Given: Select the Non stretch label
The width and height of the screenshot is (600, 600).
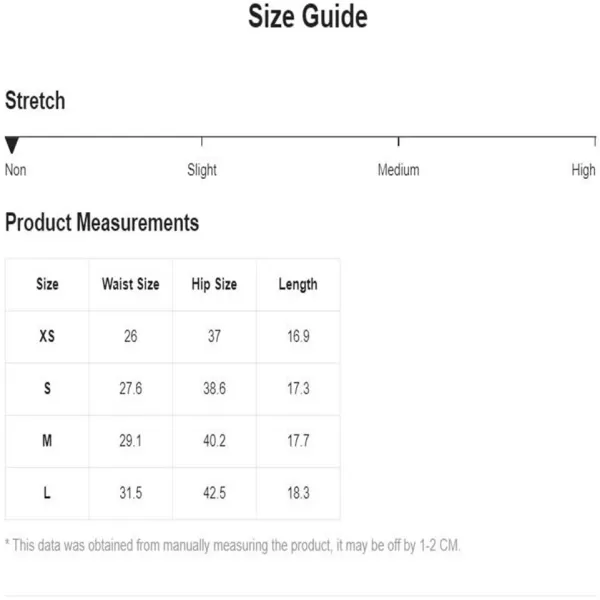Looking at the screenshot, I should pos(16,170).
